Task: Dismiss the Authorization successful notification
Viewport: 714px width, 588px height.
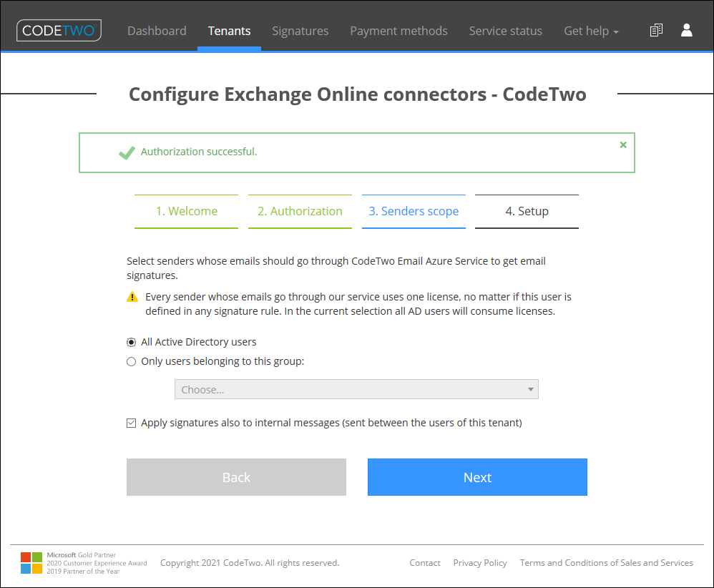Action: tap(623, 144)
